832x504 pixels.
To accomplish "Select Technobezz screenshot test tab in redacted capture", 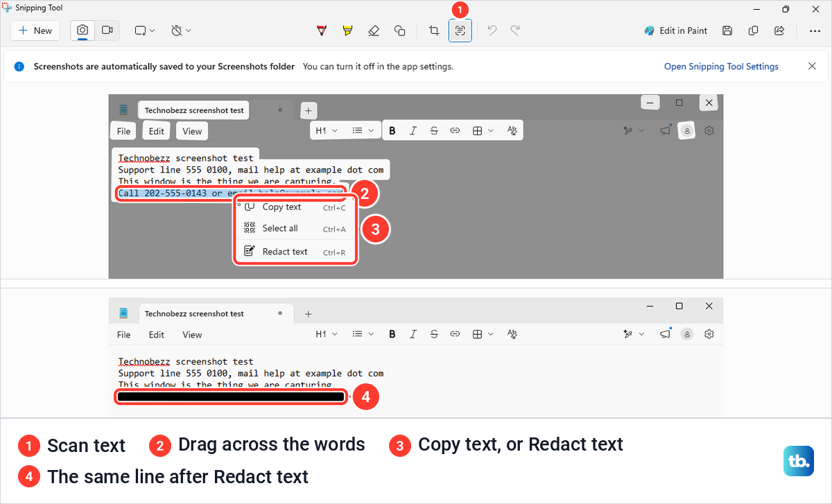I will click(216, 313).
